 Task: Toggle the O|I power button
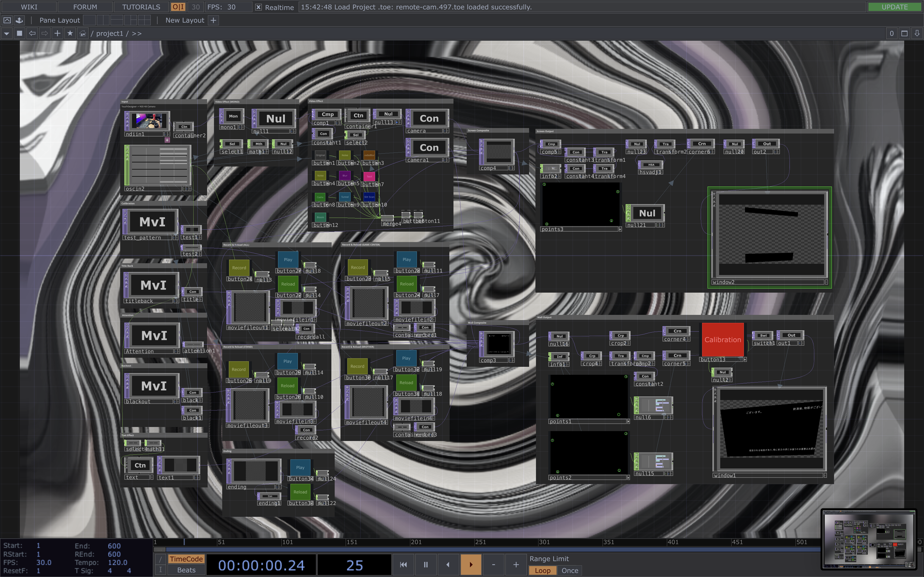[178, 7]
